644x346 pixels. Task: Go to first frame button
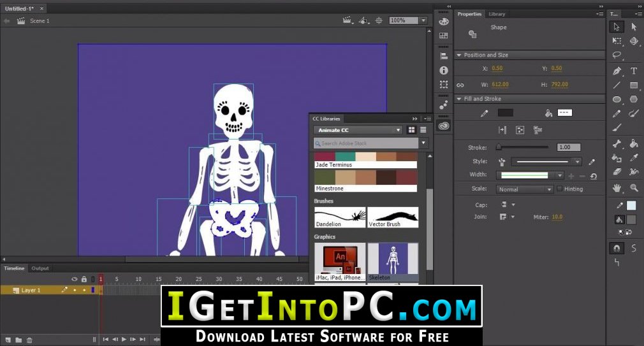(106, 340)
